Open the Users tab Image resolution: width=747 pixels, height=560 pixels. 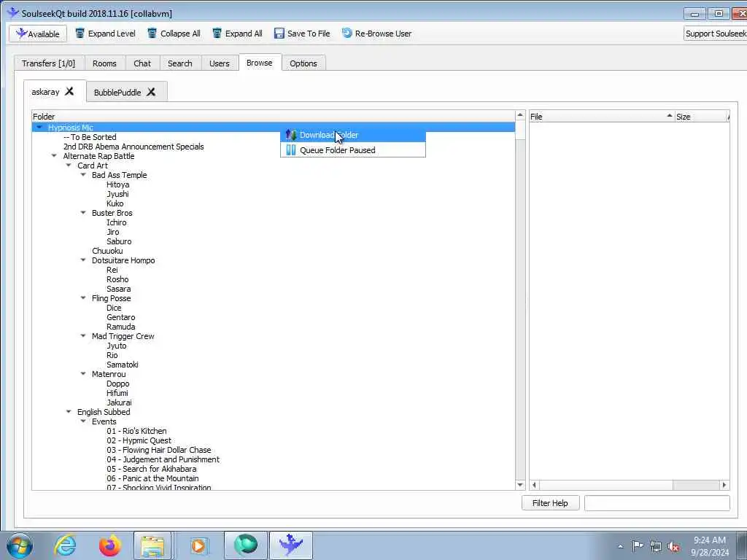point(219,63)
